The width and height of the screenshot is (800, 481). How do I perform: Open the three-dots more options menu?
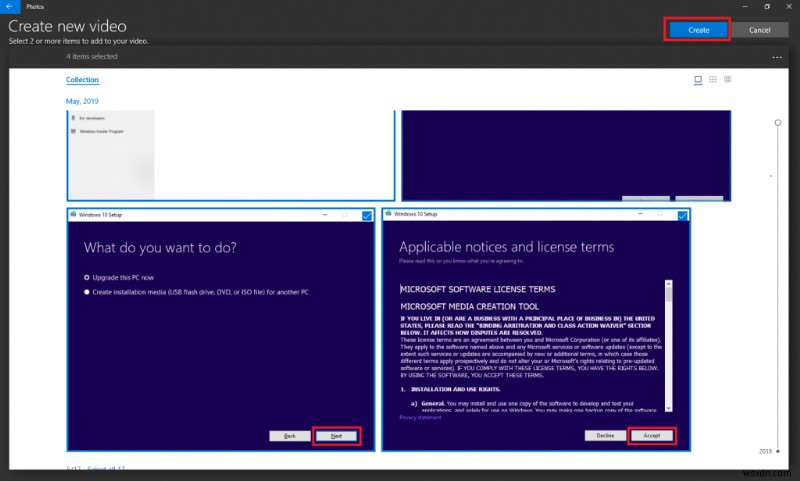point(777,57)
